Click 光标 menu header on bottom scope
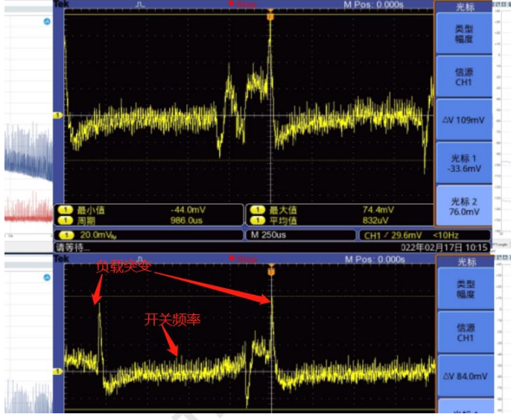 pos(466,262)
